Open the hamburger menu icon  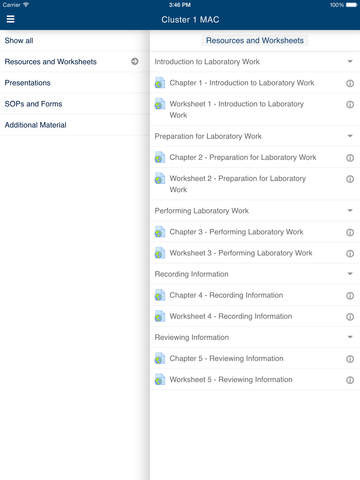(10, 19)
